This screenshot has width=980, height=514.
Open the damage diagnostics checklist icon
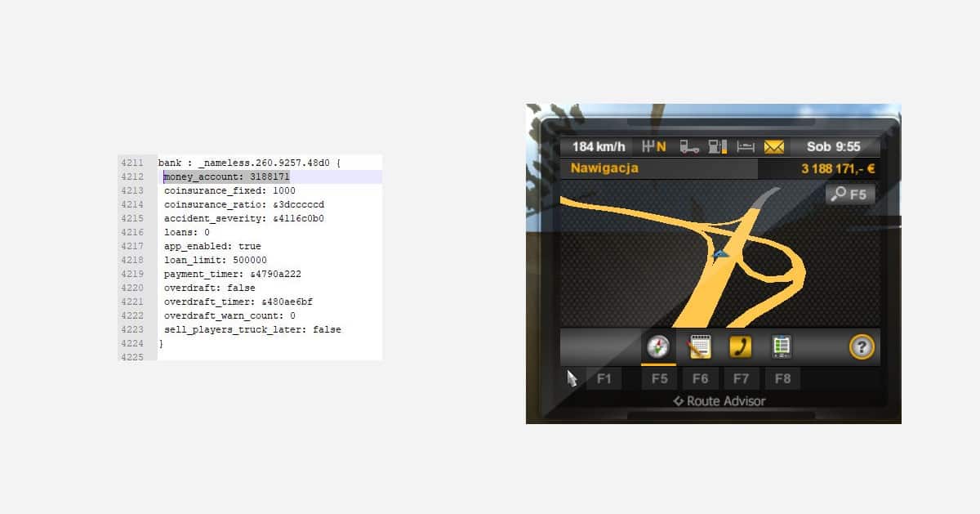tap(782, 347)
